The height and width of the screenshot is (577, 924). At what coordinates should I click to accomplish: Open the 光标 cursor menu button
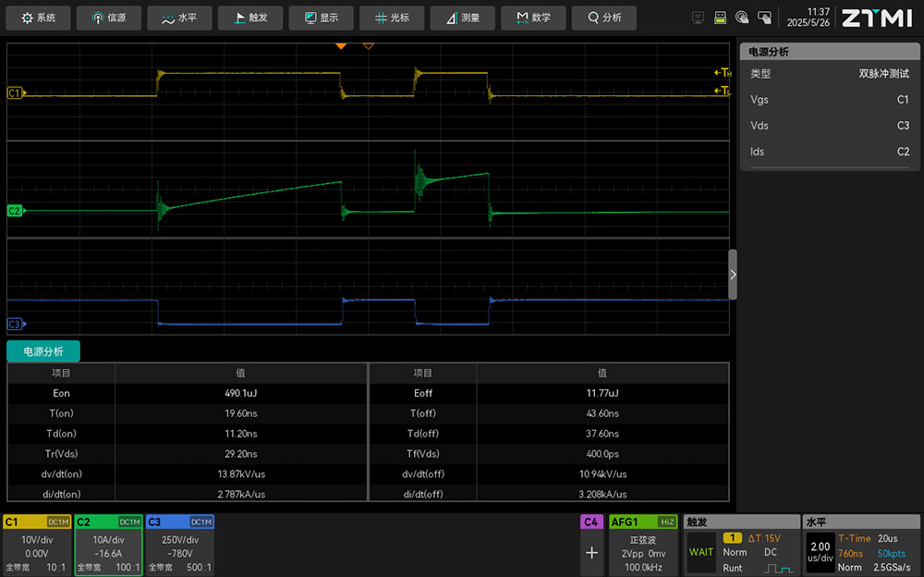(x=391, y=18)
